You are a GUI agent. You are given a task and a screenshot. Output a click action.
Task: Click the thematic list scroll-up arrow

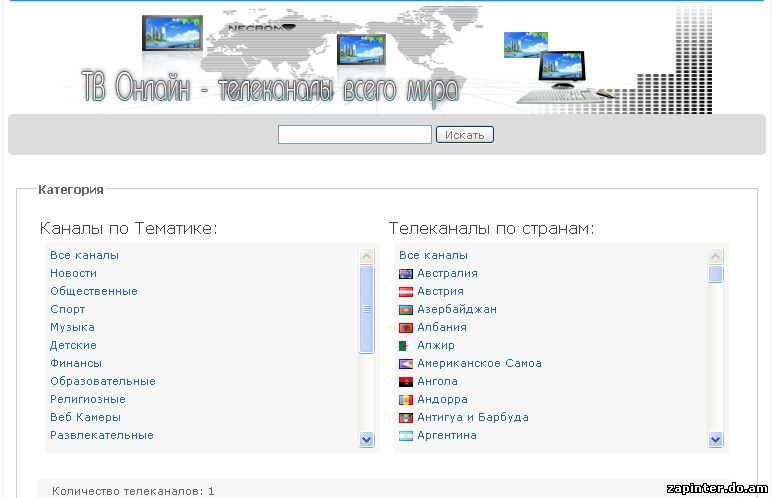366,256
